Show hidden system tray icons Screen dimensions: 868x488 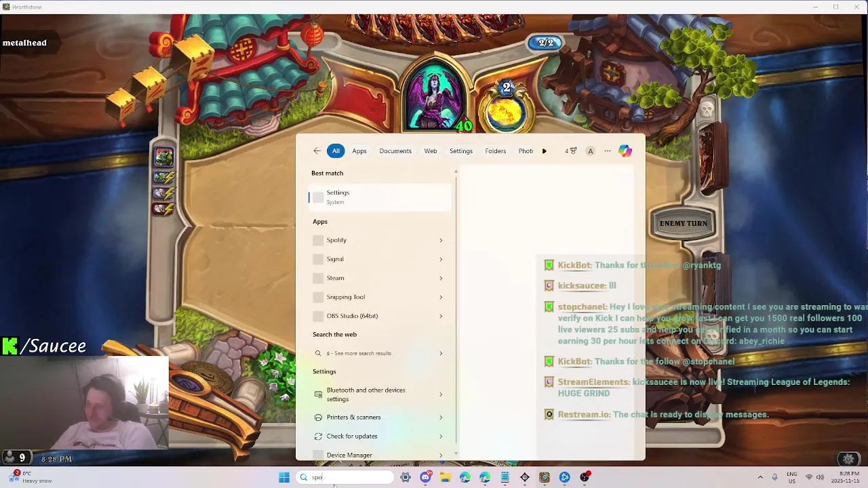(760, 477)
